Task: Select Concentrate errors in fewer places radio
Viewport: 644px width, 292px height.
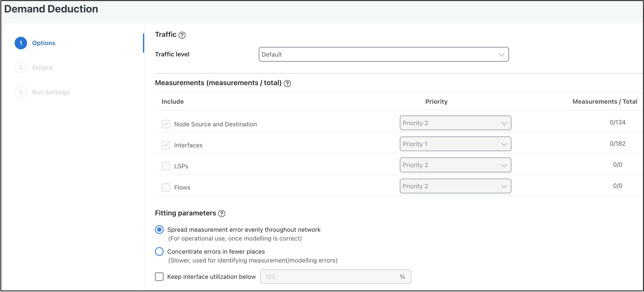Action: pyautogui.click(x=159, y=252)
